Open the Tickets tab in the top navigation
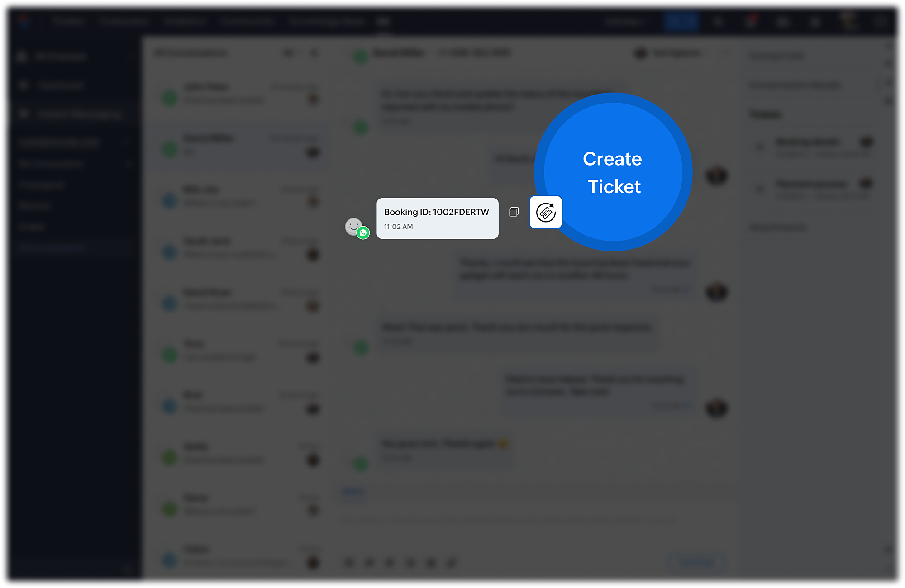Image resolution: width=905 pixels, height=588 pixels. click(68, 21)
